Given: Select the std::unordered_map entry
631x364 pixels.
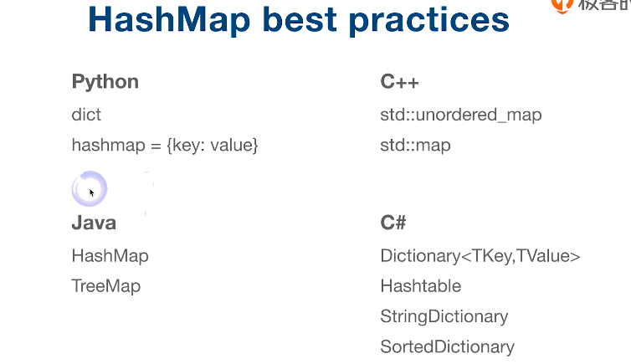Looking at the screenshot, I should pos(461,115).
